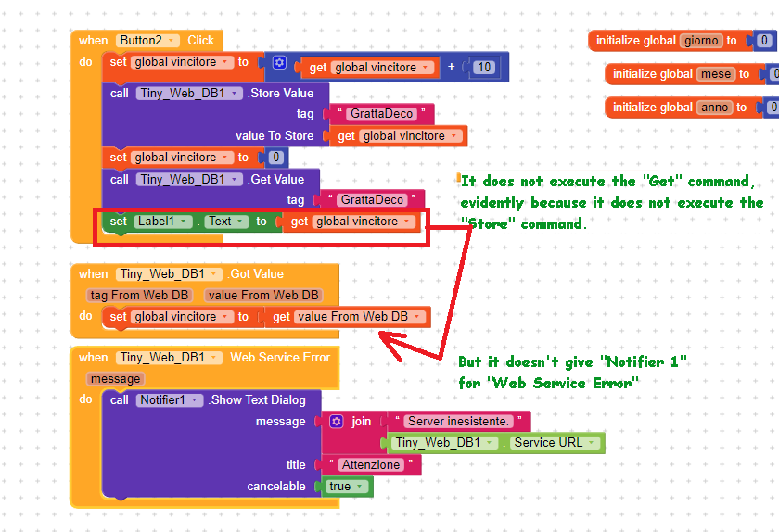Edit the 'Server inesistente.' text string

point(458,422)
